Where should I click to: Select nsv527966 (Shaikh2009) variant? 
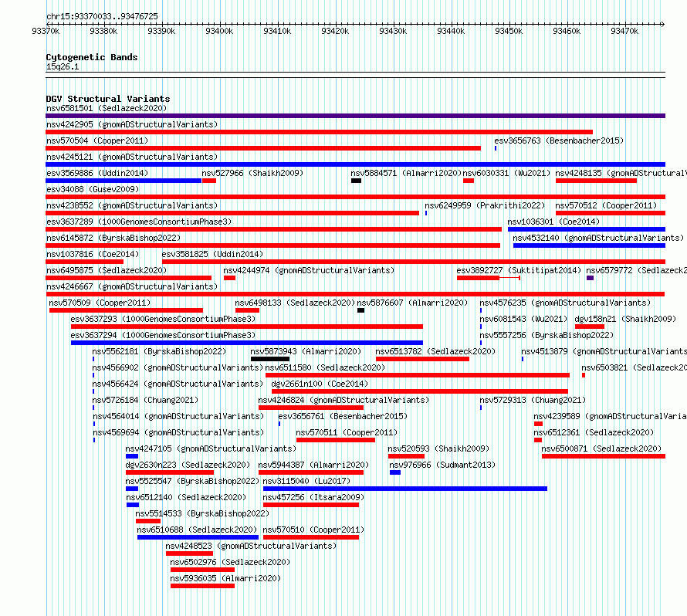tap(252, 173)
